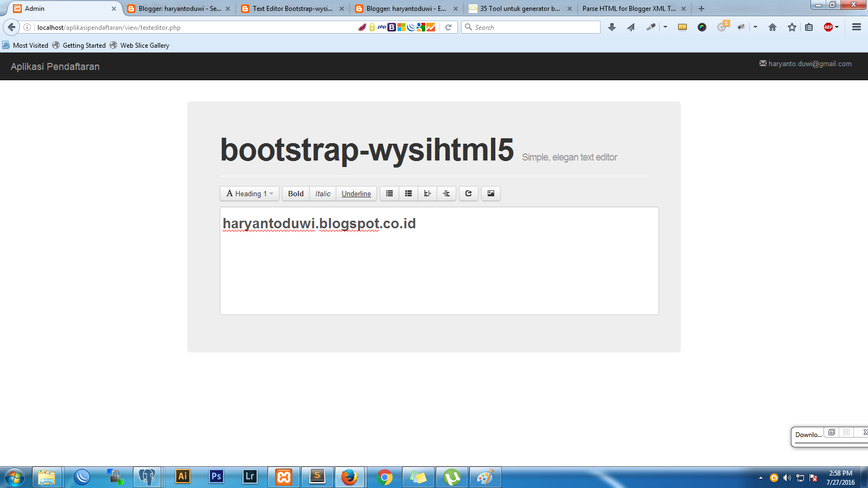The height and width of the screenshot is (488, 868).
Task: Click the redo icon in the editor toolbar
Action: click(468, 193)
